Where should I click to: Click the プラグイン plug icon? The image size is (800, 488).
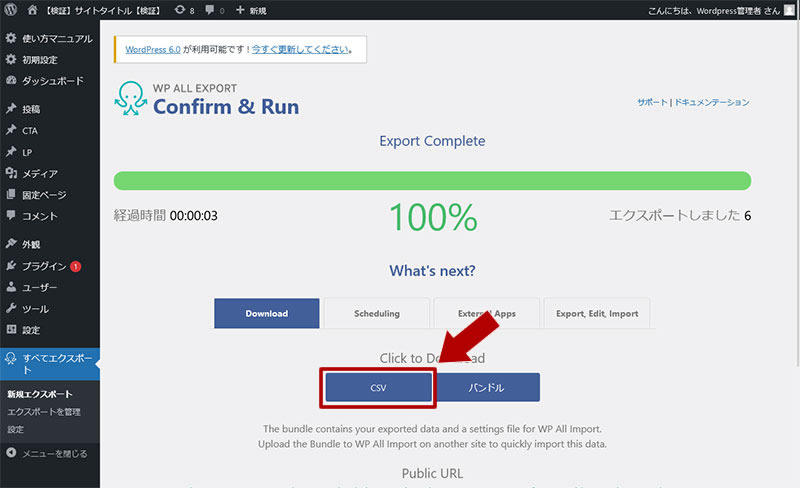(11, 265)
